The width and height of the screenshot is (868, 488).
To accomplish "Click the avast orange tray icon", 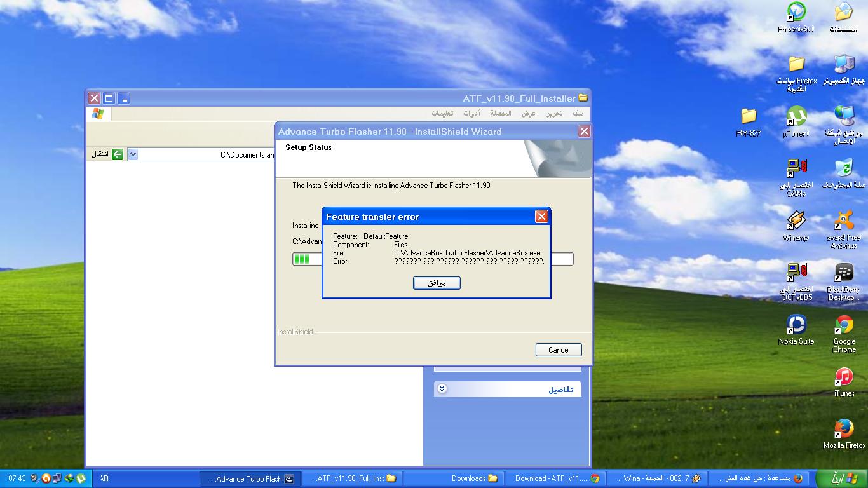I will pyautogui.click(x=46, y=478).
